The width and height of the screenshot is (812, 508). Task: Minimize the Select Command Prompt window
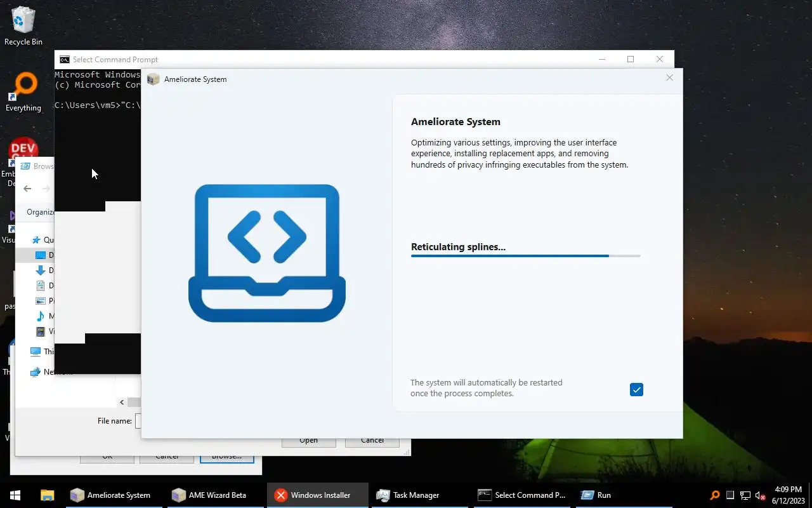(601, 59)
